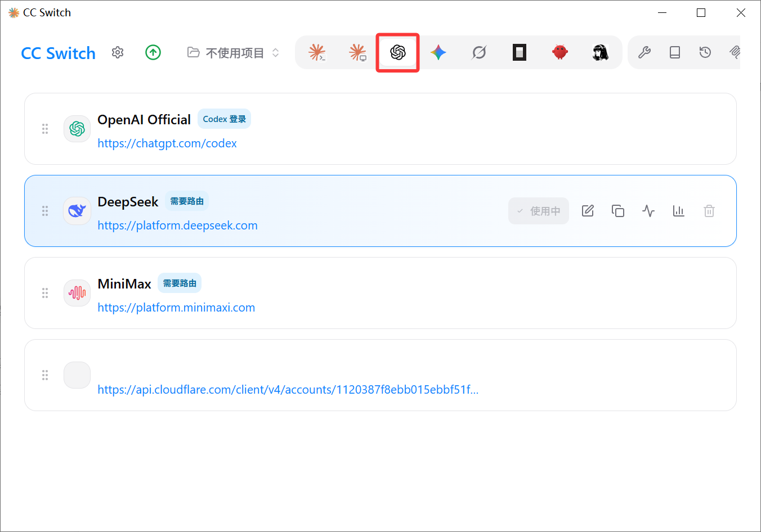Image resolution: width=761 pixels, height=532 pixels.
Task: Select the MiniMax provider name
Action: click(124, 284)
